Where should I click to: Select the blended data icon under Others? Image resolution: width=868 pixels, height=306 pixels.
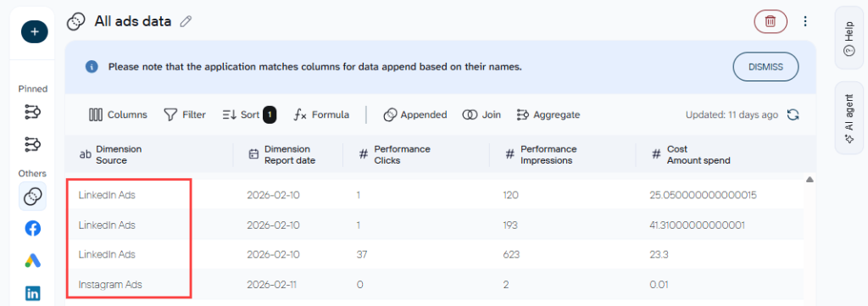[33, 197]
